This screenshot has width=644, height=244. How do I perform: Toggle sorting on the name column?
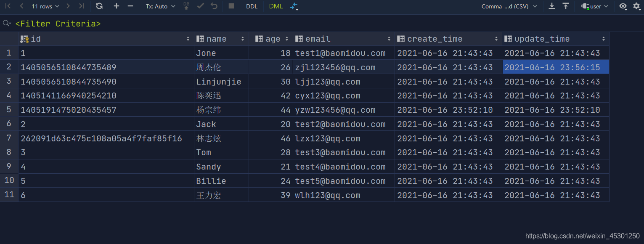243,38
